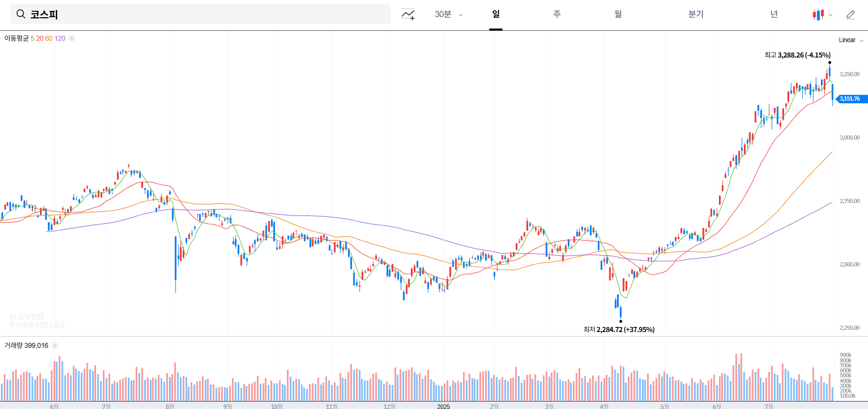The width and height of the screenshot is (868, 409).
Task: Click the 2,250.00 price axis label
Action: (x=849, y=328)
